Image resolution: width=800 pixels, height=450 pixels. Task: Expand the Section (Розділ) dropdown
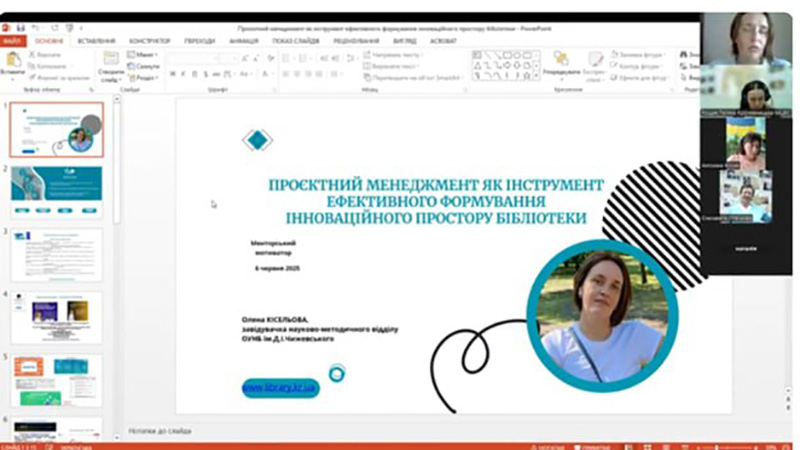pos(145,77)
